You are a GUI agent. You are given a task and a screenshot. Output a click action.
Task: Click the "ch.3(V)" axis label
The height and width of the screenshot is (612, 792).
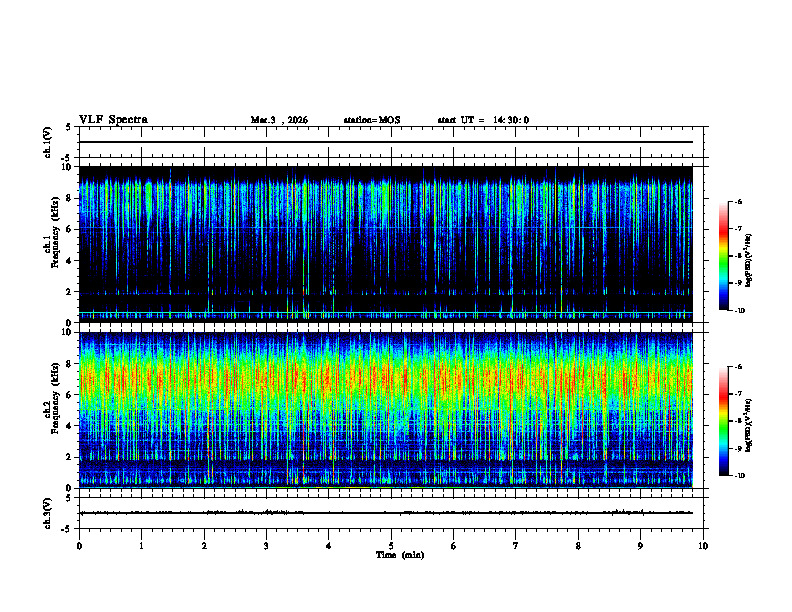click(x=48, y=513)
